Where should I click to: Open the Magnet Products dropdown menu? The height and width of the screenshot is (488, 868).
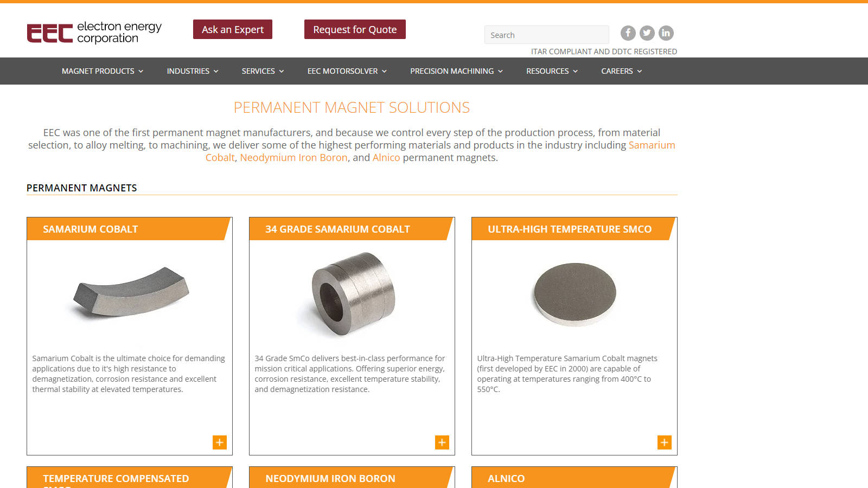pos(103,71)
